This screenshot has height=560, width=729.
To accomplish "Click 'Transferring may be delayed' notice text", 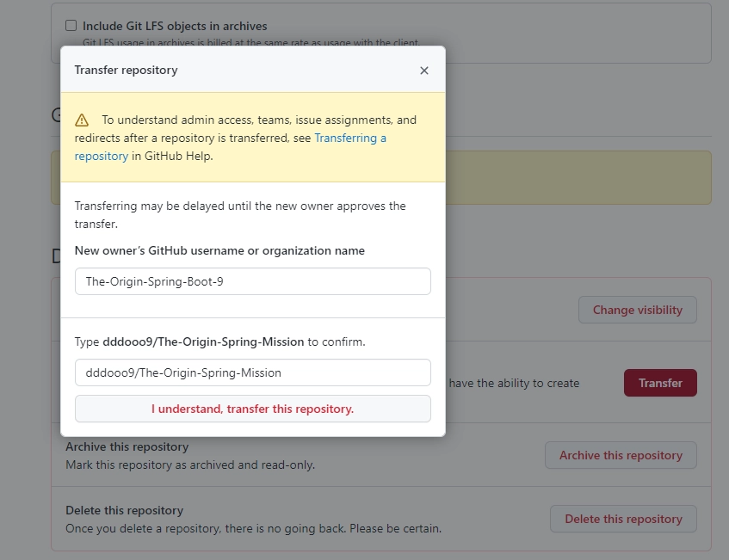I will pyautogui.click(x=240, y=215).
